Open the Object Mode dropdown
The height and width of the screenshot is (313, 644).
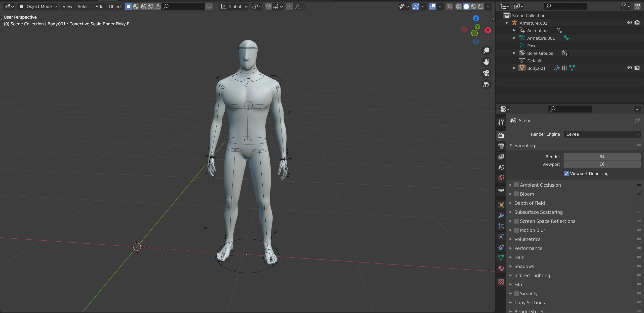[x=38, y=7]
